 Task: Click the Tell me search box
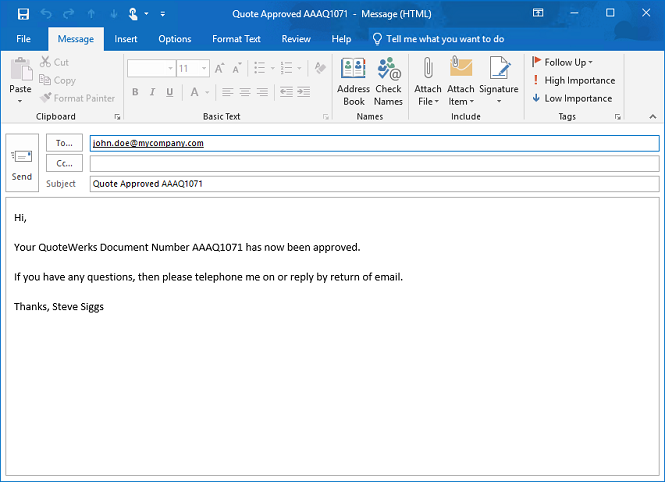click(x=444, y=39)
